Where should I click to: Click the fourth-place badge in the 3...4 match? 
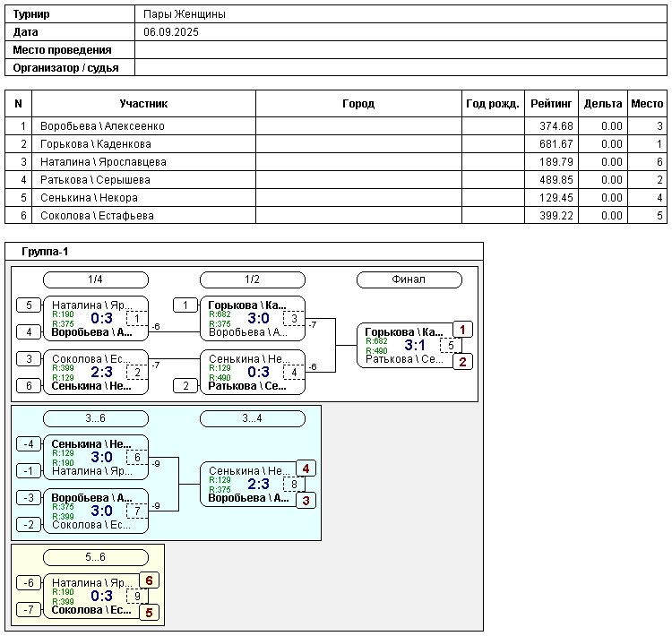(306, 468)
